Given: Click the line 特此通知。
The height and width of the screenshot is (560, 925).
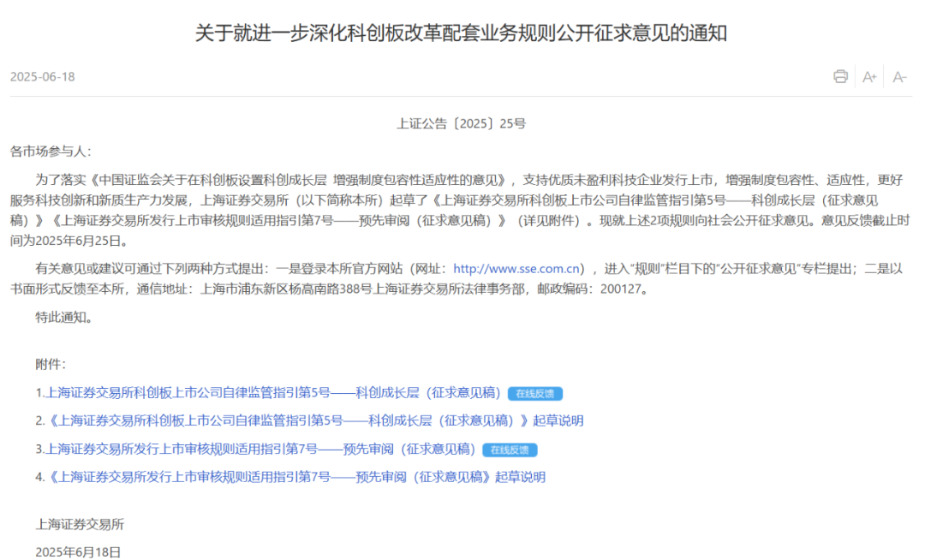Looking at the screenshot, I should coord(64,318).
